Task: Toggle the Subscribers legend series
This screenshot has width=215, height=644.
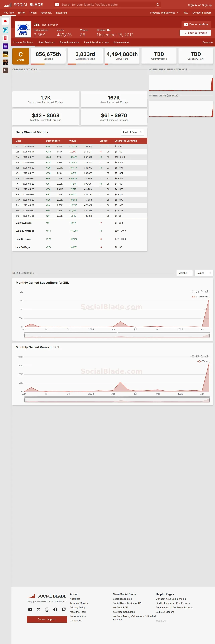Action: (200, 297)
